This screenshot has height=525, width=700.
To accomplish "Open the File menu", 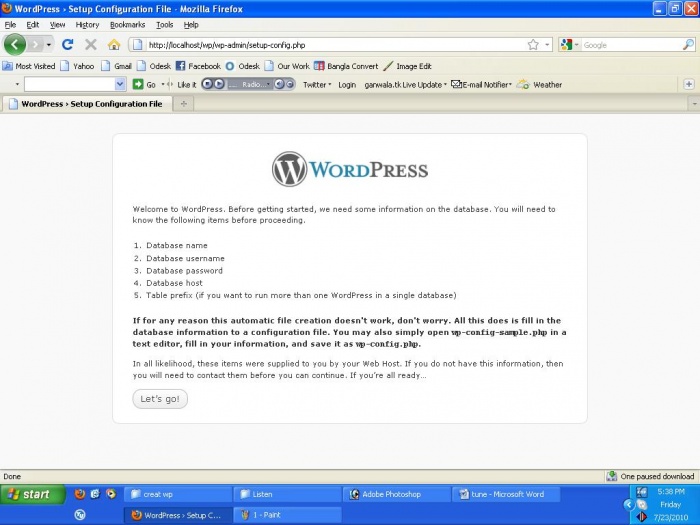I will (x=10, y=25).
